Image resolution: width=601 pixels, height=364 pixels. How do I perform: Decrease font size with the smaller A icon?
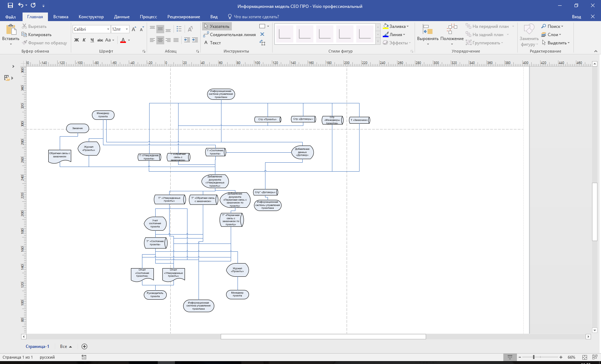coord(142,29)
